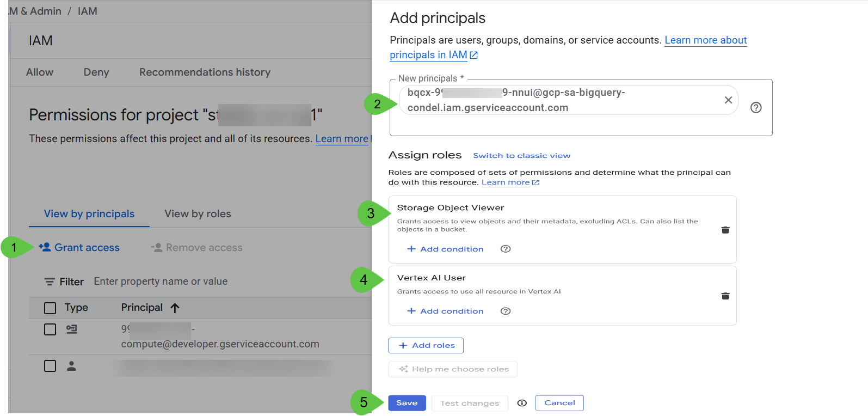Click the Principal column header text
The height and width of the screenshot is (416, 868).
pos(142,308)
